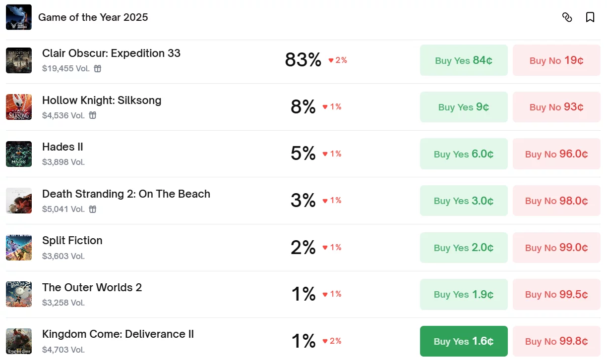Click the rewards gift icon for Clair Obscur
Screen dimensions: 607x364
98,68
